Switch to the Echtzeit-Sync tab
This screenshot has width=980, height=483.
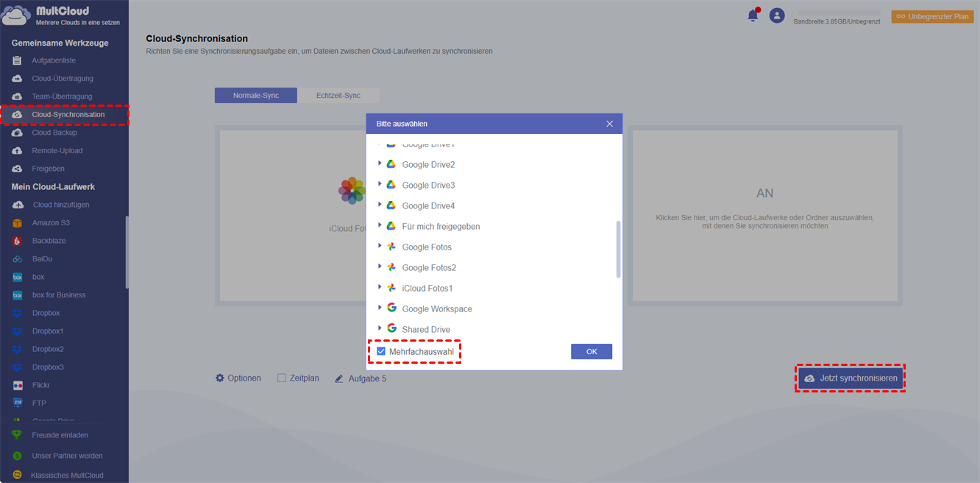pyautogui.click(x=338, y=96)
